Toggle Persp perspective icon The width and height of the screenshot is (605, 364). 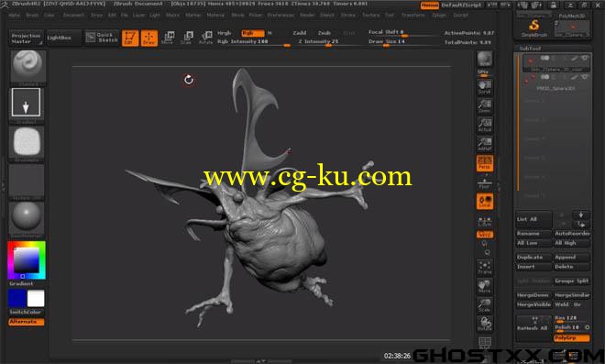click(x=485, y=163)
